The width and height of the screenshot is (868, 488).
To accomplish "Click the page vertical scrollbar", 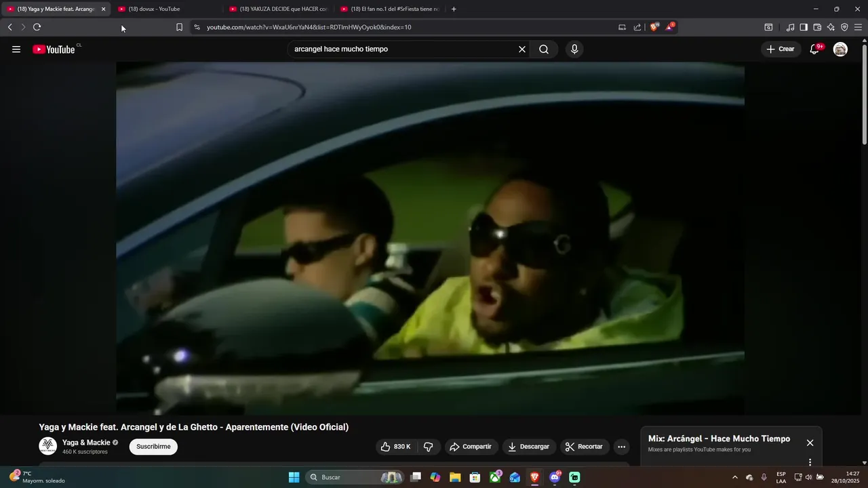I will point(864,95).
